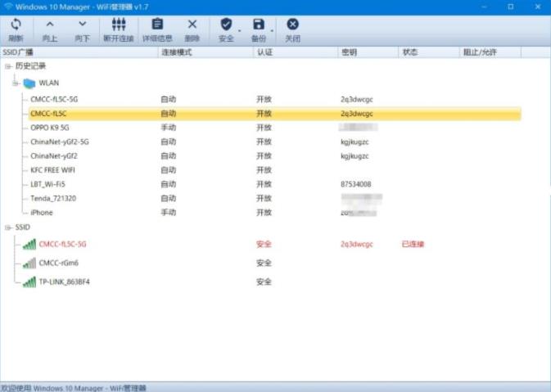The height and width of the screenshot is (392, 551).
Task: Select the Tenda_721320 profile
Action: (53, 198)
